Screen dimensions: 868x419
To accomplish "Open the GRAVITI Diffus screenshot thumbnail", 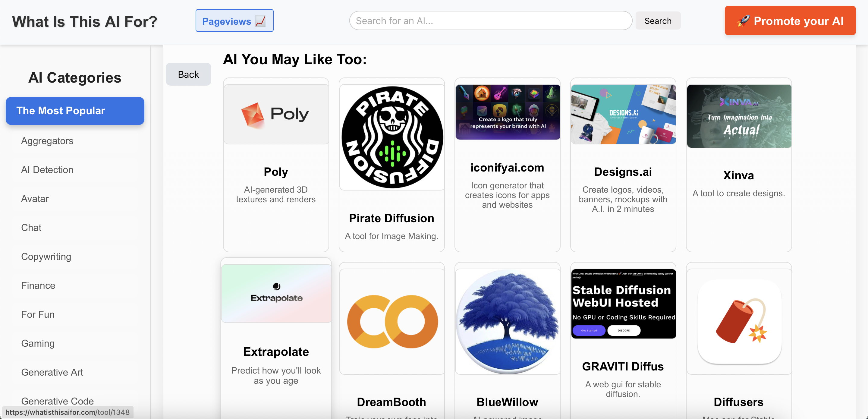I will coord(623,303).
